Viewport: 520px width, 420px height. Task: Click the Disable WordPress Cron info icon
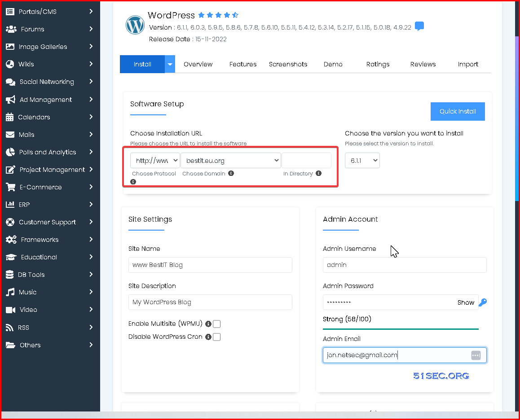(208, 337)
